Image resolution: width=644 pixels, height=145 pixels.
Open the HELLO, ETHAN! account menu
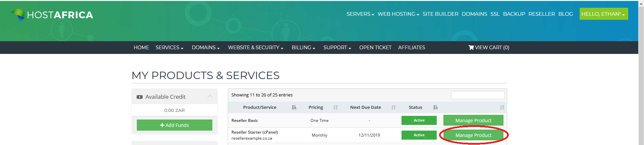pos(603,14)
